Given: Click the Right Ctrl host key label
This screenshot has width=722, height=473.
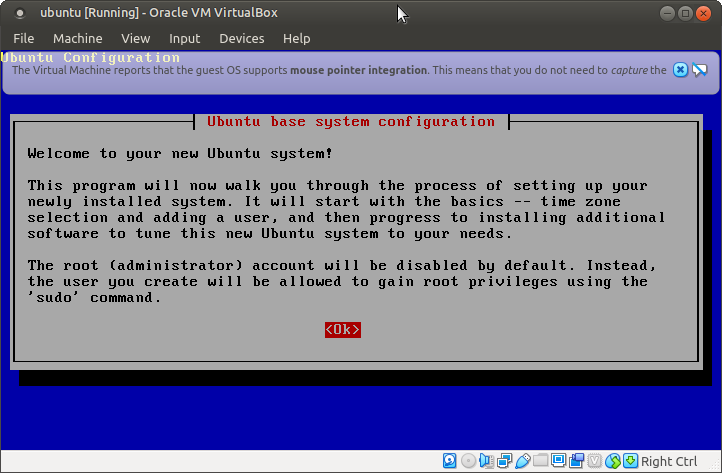Looking at the screenshot, I should coord(669,461).
